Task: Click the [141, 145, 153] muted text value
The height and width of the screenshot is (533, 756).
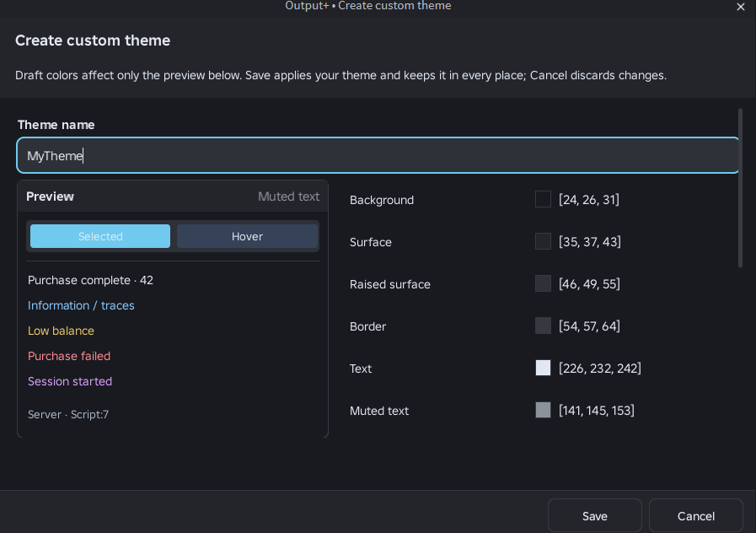Action: tap(597, 410)
